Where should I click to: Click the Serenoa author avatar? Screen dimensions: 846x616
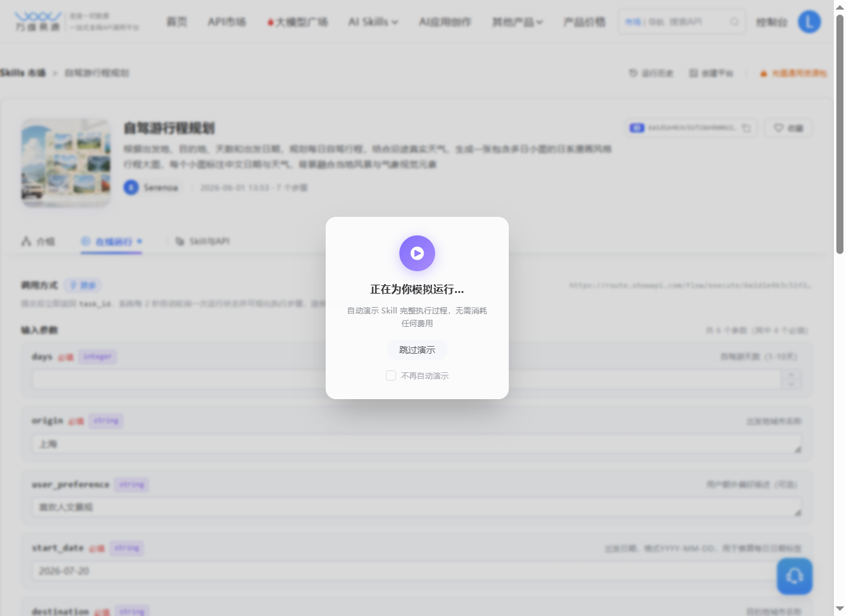(x=131, y=187)
